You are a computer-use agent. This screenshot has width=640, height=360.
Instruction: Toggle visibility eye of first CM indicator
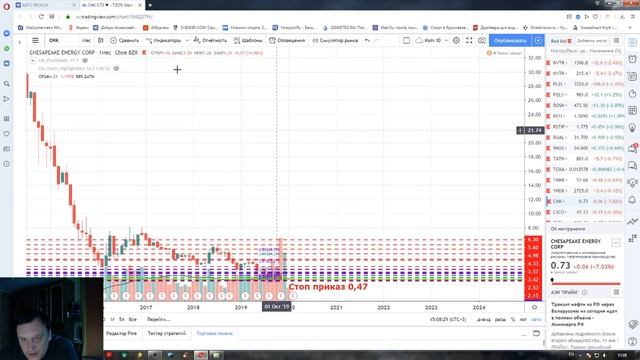click(85, 61)
